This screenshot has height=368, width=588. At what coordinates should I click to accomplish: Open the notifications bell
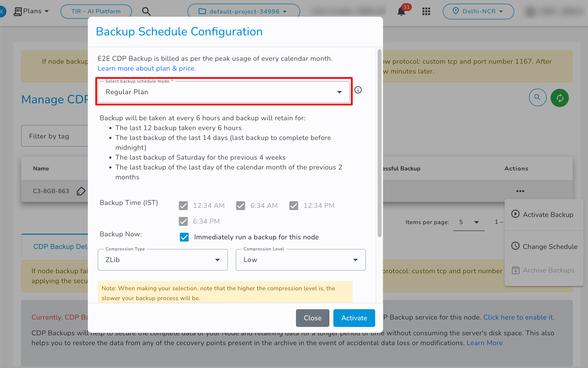click(401, 11)
